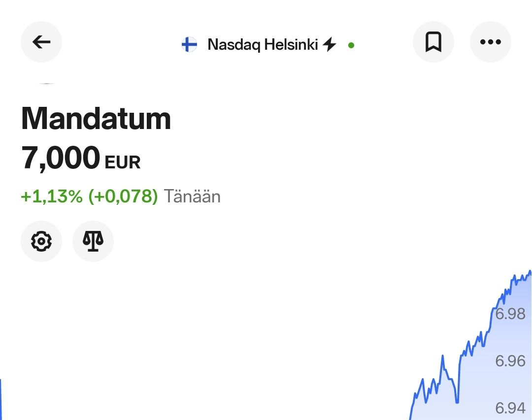Click the Finnish flag icon
This screenshot has height=420, width=532.
point(189,44)
